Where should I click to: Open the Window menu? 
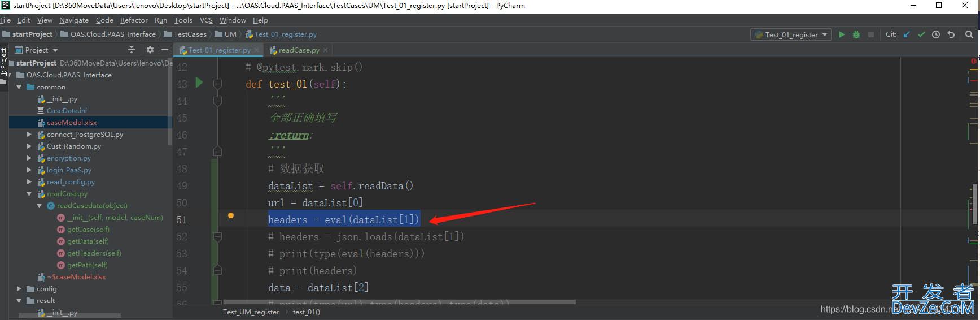(x=233, y=20)
